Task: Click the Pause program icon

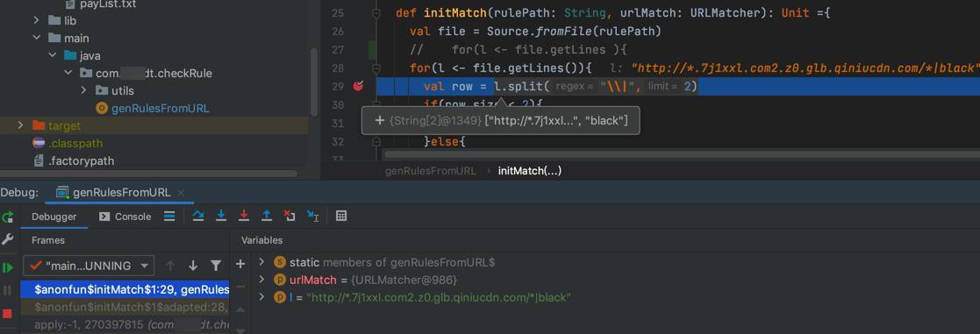Action: tap(8, 290)
